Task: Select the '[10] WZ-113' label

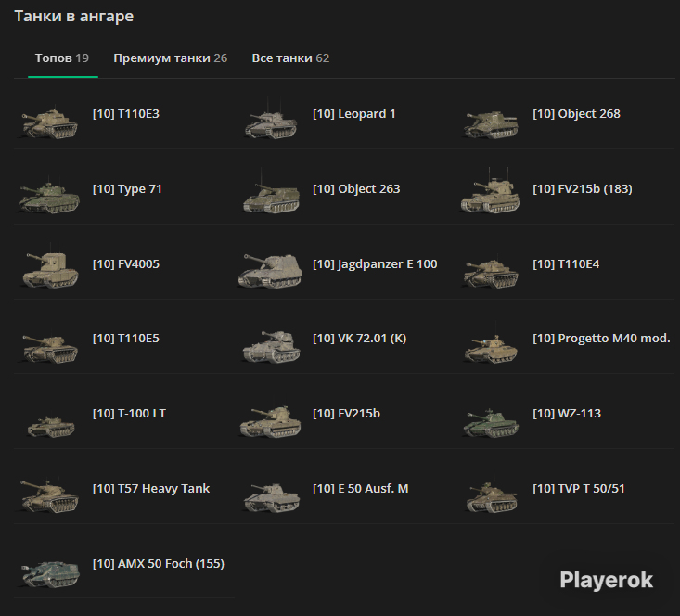Action: tap(567, 414)
